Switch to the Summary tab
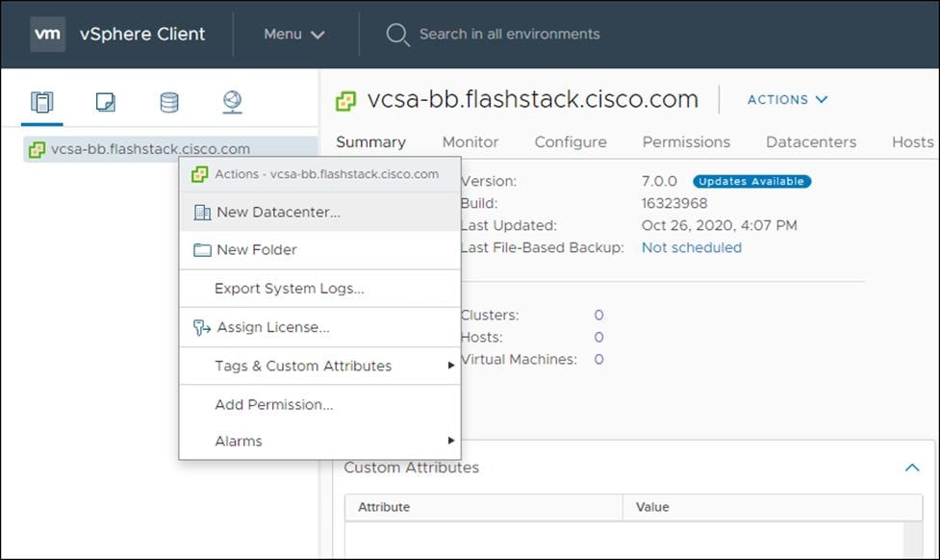This screenshot has height=560, width=940. click(370, 142)
